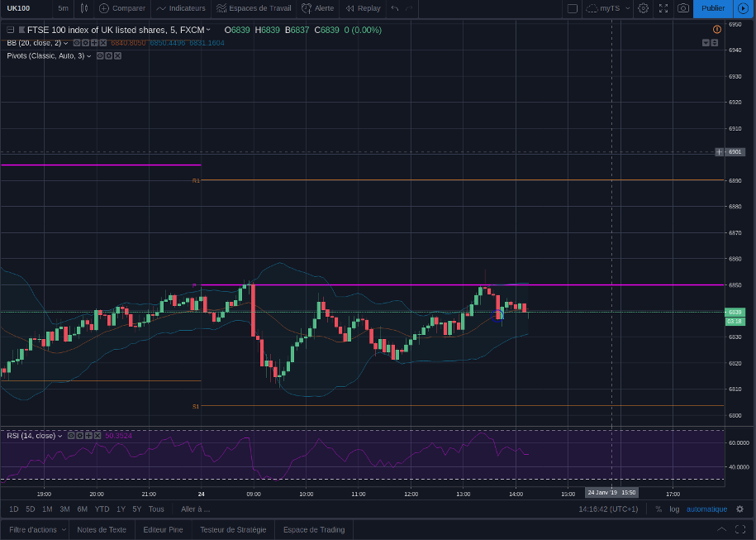Open RSI indicator settings gear
756x540 pixels.
pos(79,436)
